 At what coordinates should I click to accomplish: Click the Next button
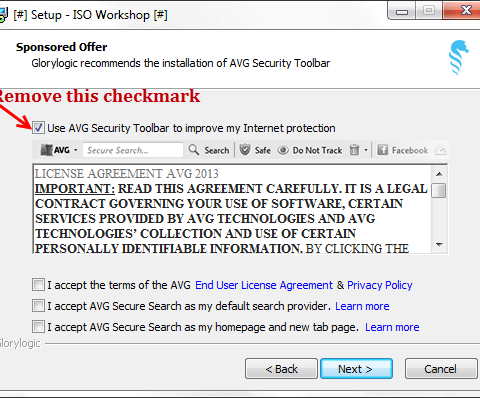[356, 369]
